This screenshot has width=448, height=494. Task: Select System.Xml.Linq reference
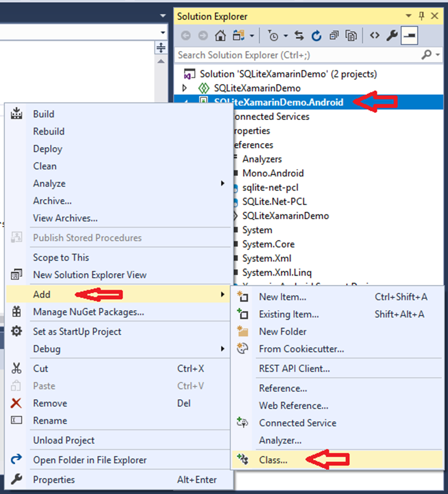tap(277, 273)
